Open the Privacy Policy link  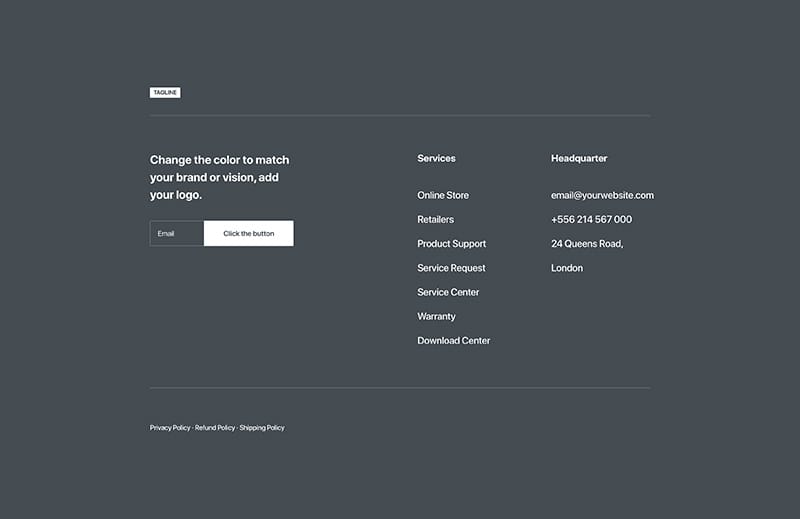pos(170,428)
